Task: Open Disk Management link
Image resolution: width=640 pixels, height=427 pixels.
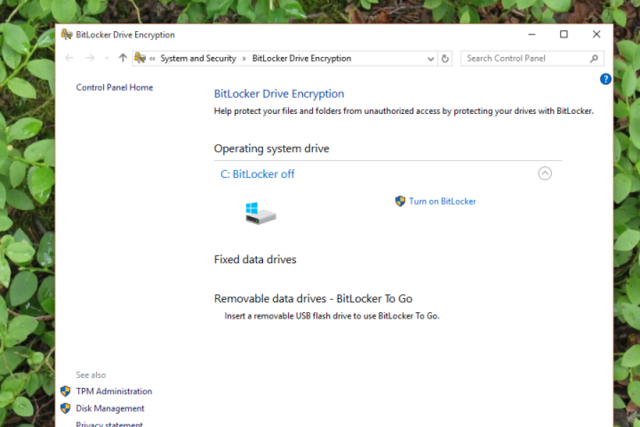Action: (110, 408)
